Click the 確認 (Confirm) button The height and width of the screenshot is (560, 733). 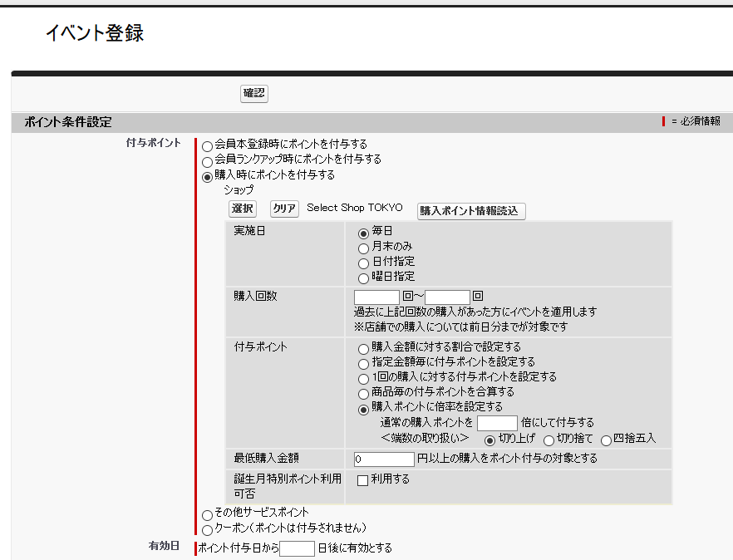253,93
